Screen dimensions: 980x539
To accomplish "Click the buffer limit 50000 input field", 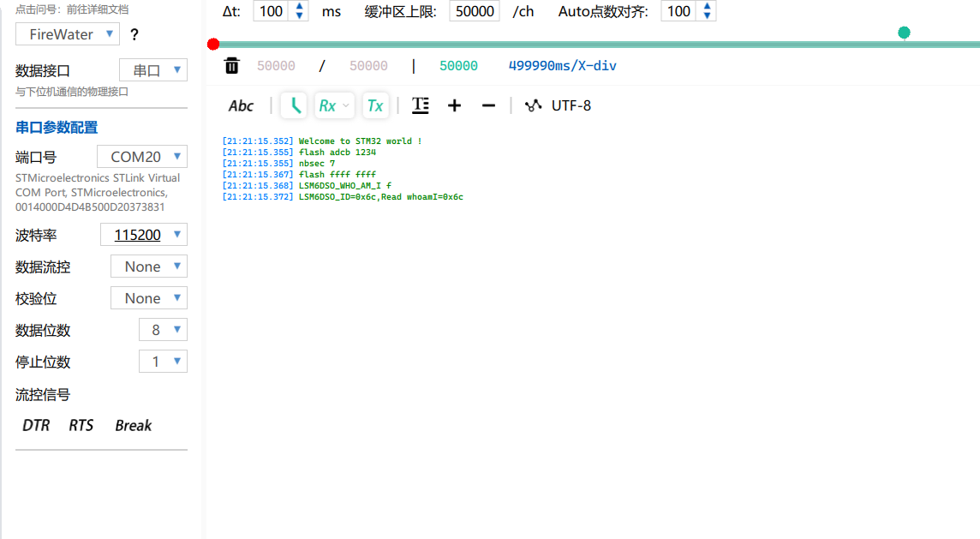I will [474, 11].
